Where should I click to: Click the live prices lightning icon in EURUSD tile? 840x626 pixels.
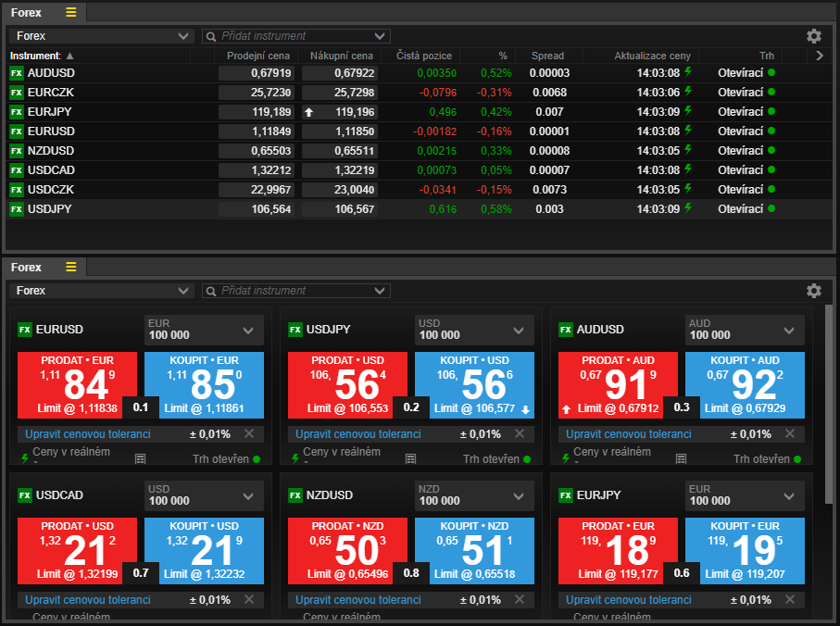[25, 458]
